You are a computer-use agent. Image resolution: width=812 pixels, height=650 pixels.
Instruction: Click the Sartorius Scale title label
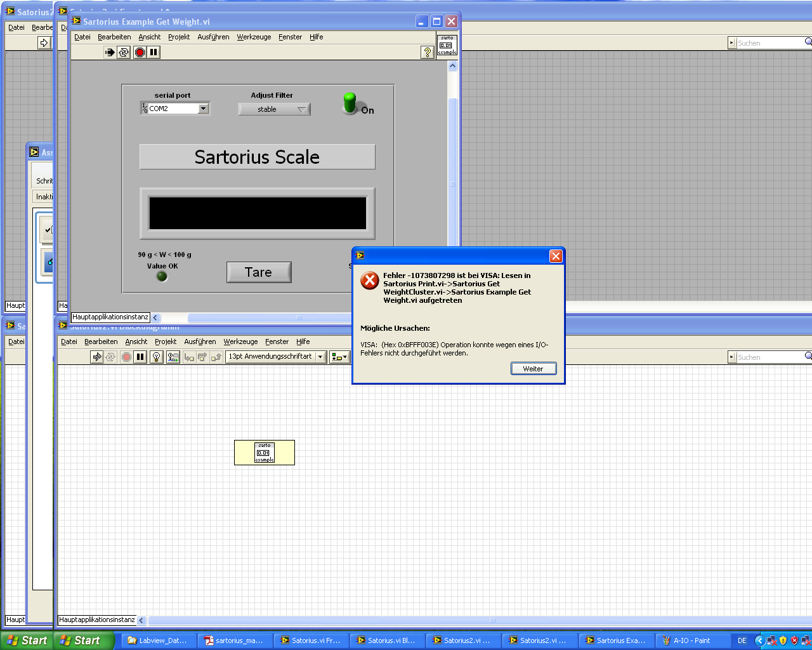click(x=257, y=157)
